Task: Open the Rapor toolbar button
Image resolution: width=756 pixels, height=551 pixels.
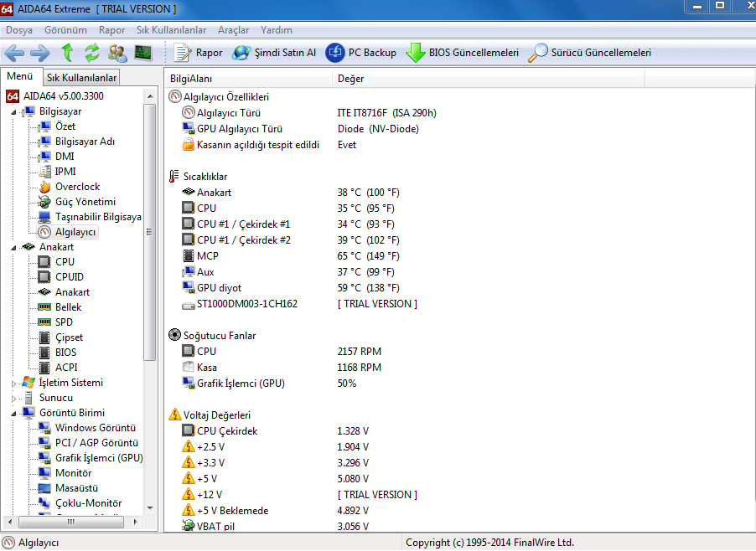Action: point(198,53)
